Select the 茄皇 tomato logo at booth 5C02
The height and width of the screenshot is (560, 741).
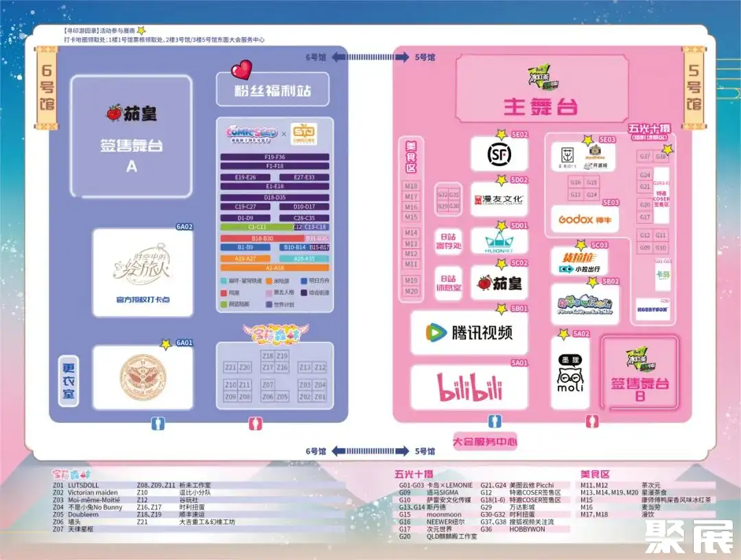point(499,283)
